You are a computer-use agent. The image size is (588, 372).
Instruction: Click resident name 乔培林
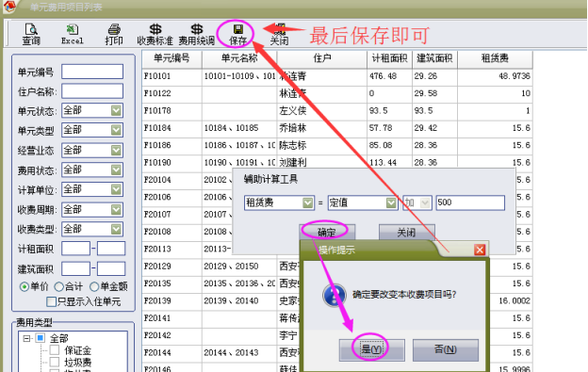tap(293, 128)
